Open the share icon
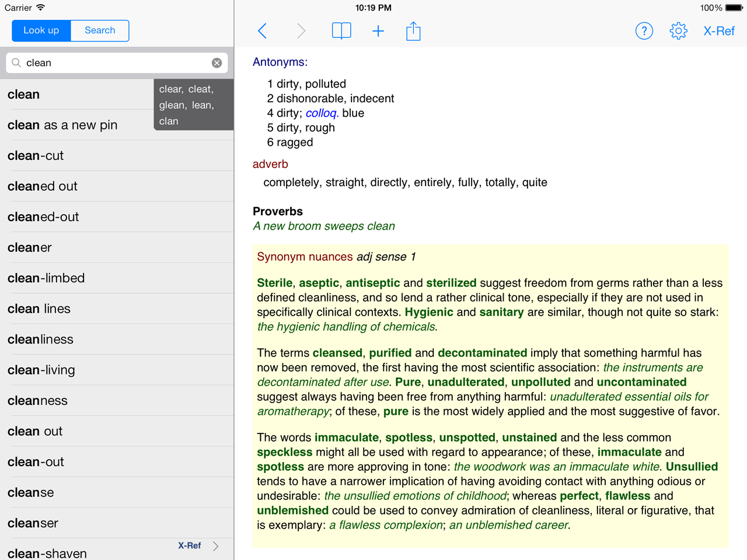The image size is (747, 560). [413, 31]
